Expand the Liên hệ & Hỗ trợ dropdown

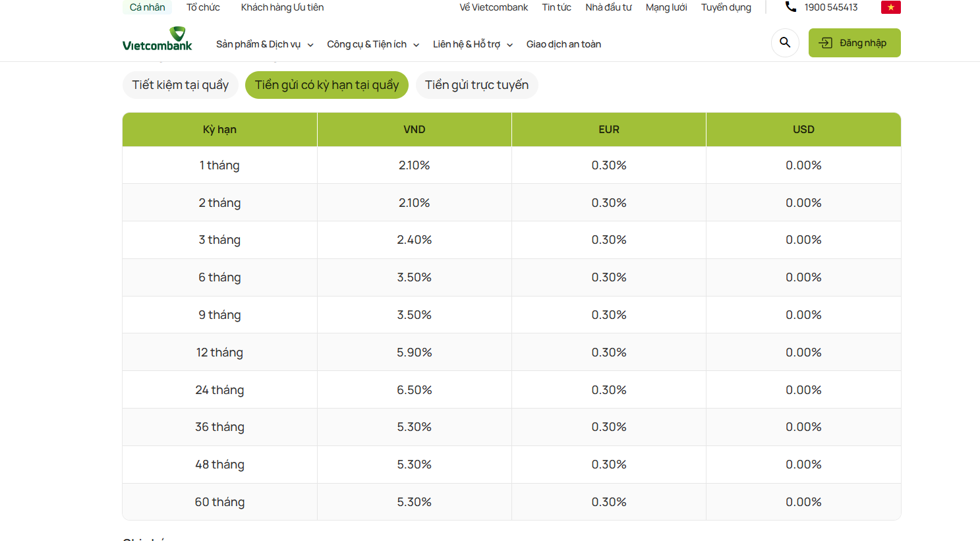tap(473, 44)
